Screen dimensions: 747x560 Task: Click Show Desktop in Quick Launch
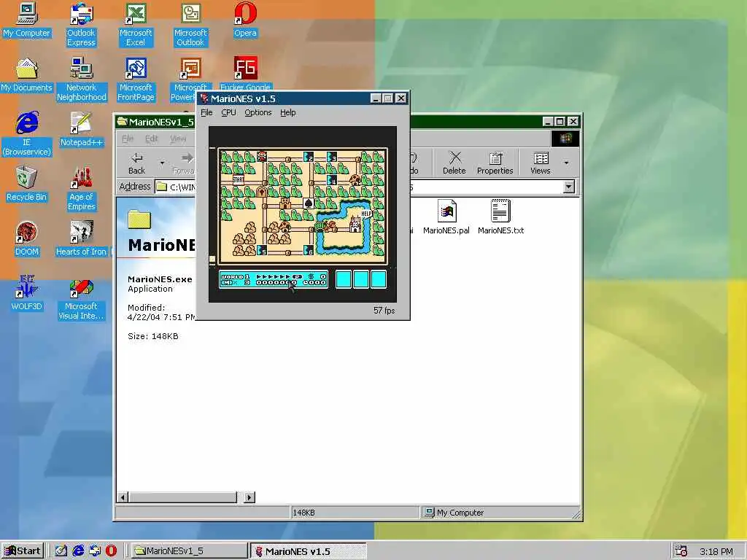coord(61,551)
